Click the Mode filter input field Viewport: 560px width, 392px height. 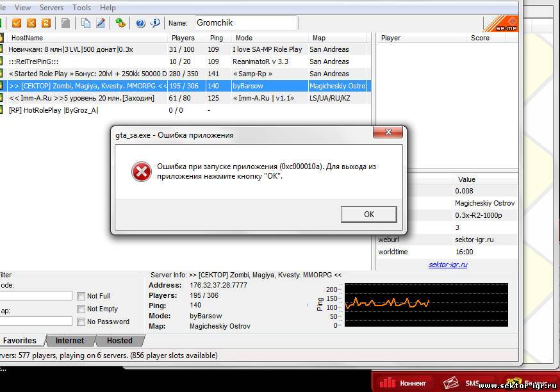pyautogui.click(x=36, y=296)
